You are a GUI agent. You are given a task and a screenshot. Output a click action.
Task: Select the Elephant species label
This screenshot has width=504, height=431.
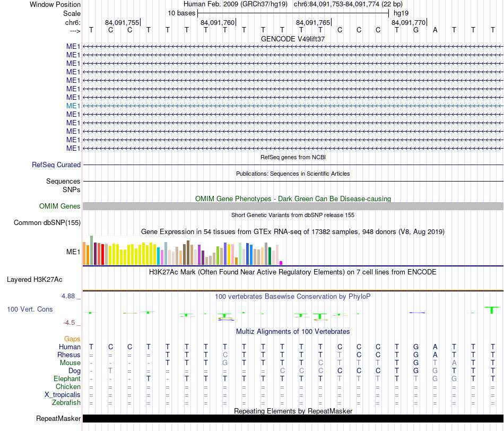(67, 378)
